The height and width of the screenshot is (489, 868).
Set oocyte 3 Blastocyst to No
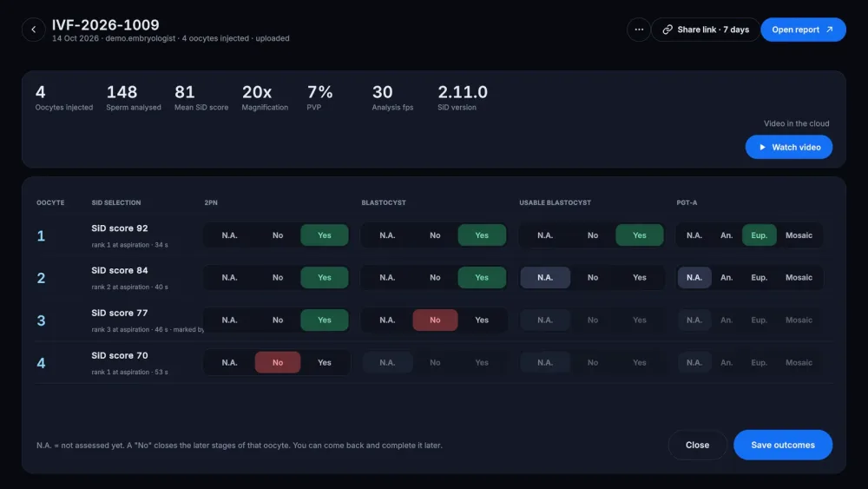pos(435,320)
